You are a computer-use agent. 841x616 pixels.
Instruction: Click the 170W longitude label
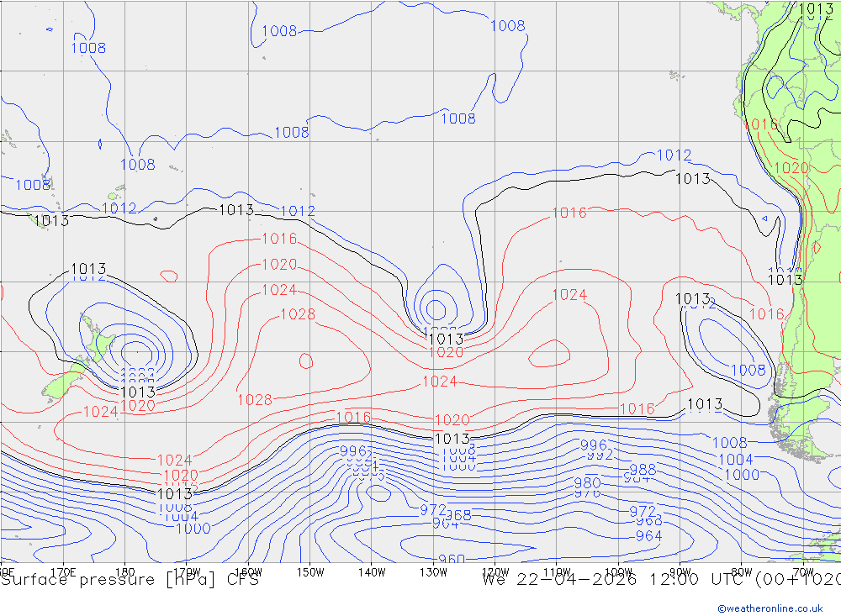187,571
